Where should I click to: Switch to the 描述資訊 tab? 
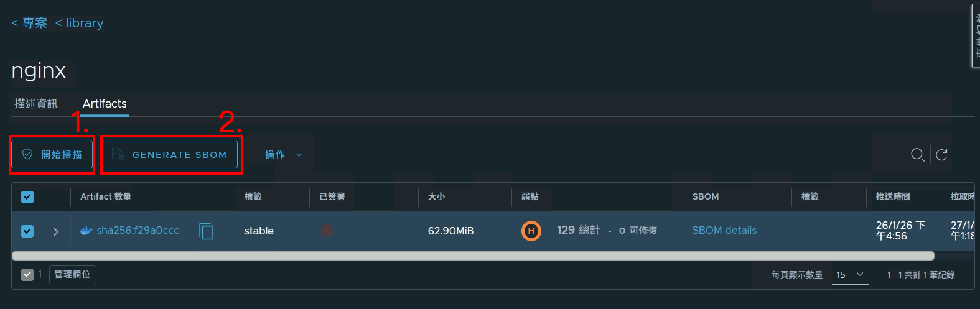(x=36, y=104)
